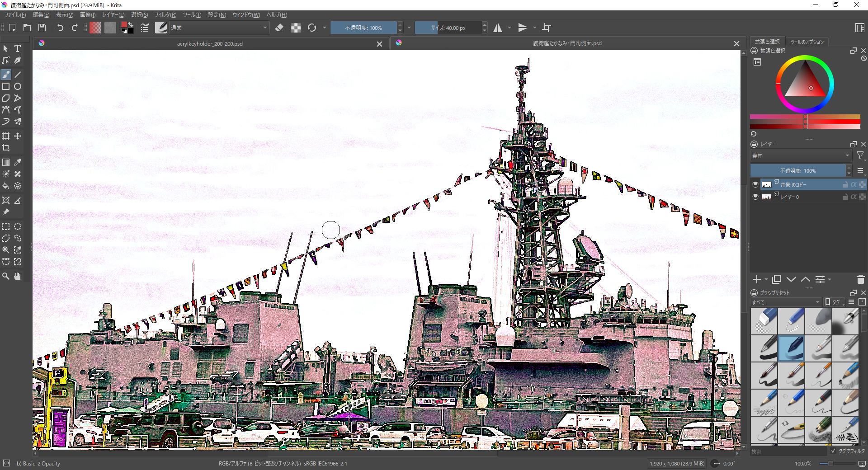
Task: Select the Crop tool
Action: point(6,148)
